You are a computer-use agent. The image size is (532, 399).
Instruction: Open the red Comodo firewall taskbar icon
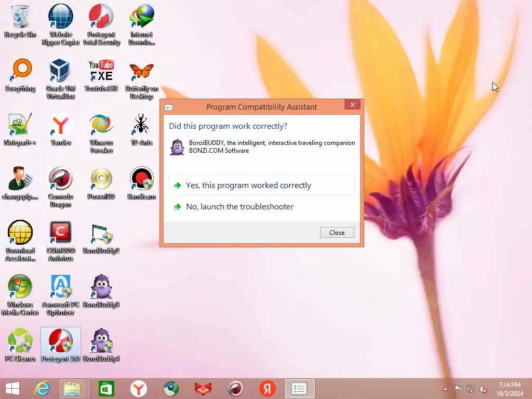click(x=203, y=389)
